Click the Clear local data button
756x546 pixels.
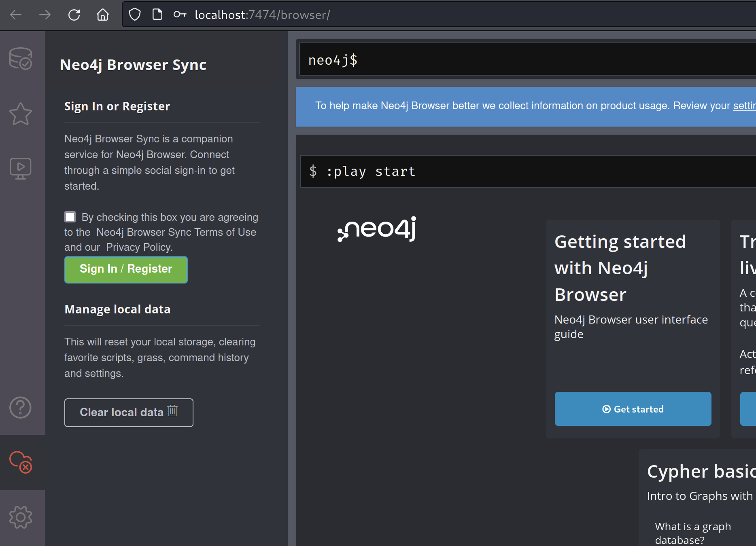(x=129, y=413)
